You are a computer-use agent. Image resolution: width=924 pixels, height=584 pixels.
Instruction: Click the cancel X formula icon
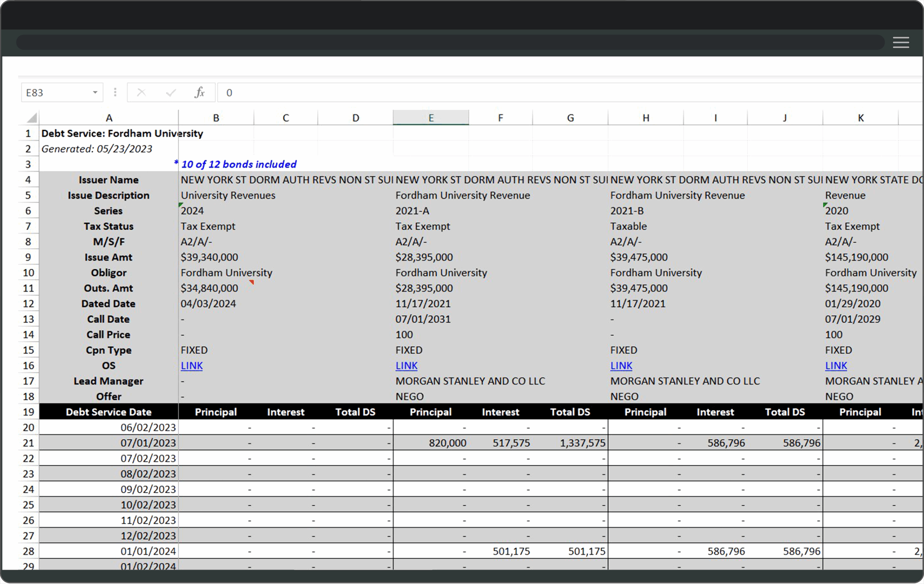click(141, 92)
